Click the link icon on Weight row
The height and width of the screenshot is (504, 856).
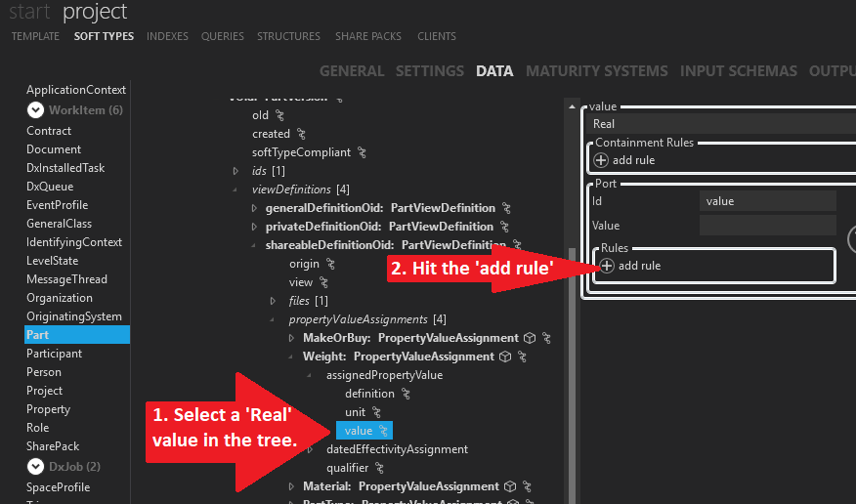(522, 357)
